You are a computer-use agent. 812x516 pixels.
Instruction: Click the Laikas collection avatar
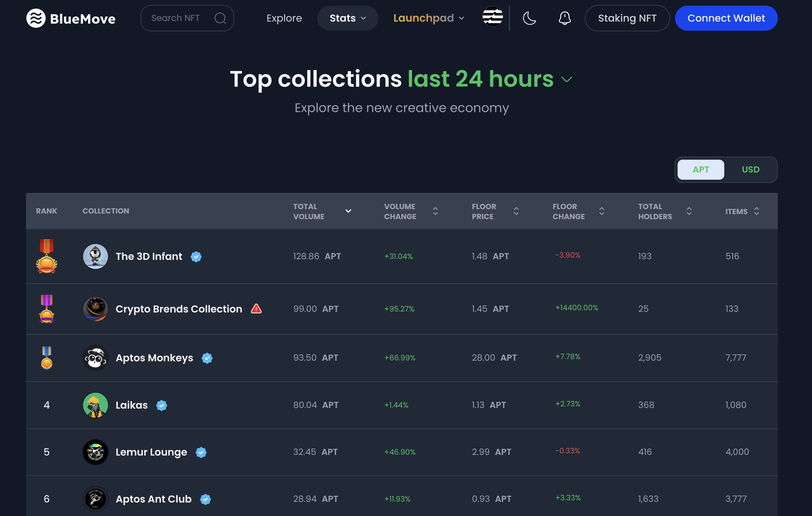95,405
